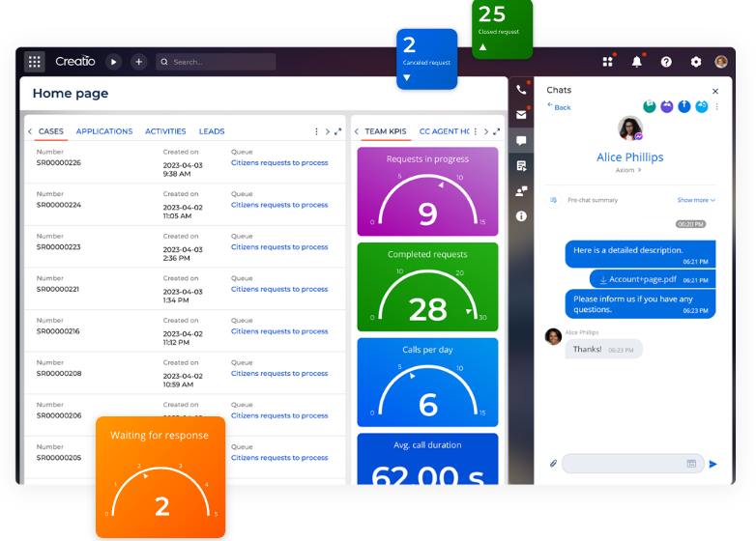756x541 pixels.
Task: Click the Closed request card
Action: 503,29
